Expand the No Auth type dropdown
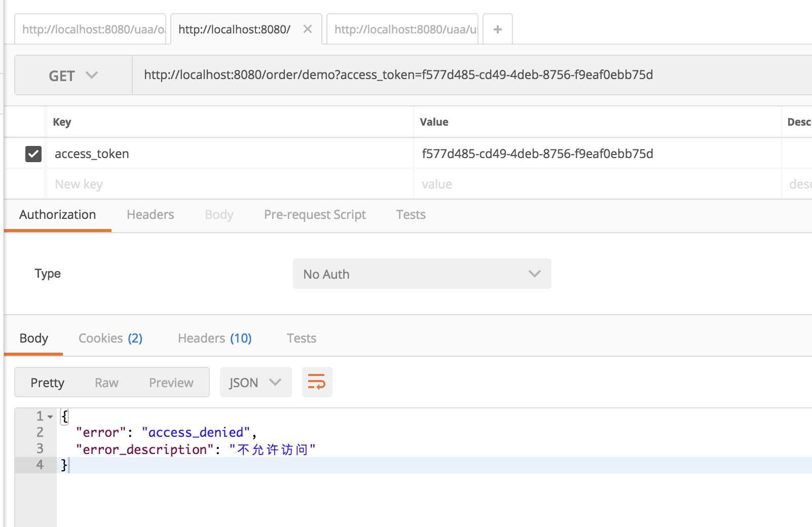The height and width of the screenshot is (527, 812). pyautogui.click(x=422, y=274)
